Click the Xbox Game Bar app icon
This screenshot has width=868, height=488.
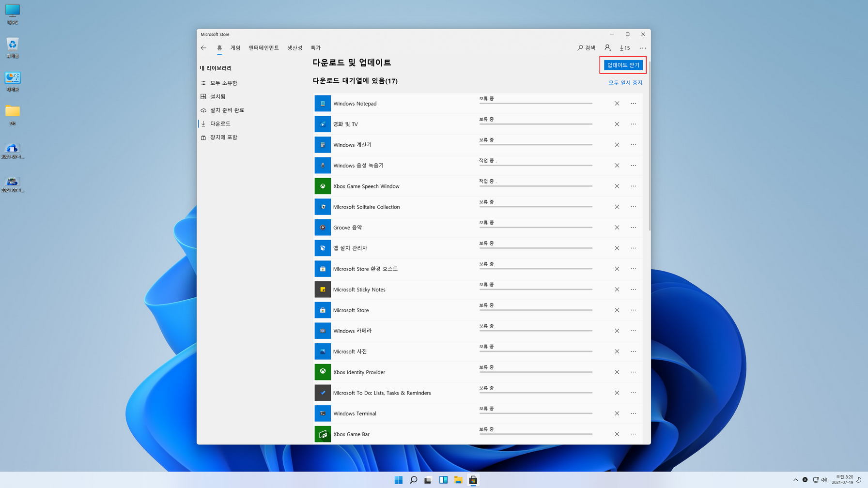pos(323,434)
